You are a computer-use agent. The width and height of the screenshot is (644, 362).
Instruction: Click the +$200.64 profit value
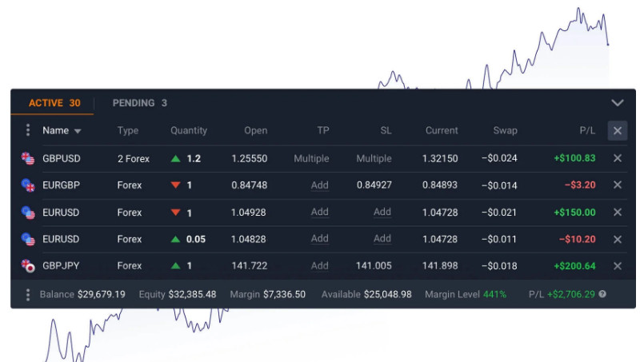pos(574,266)
